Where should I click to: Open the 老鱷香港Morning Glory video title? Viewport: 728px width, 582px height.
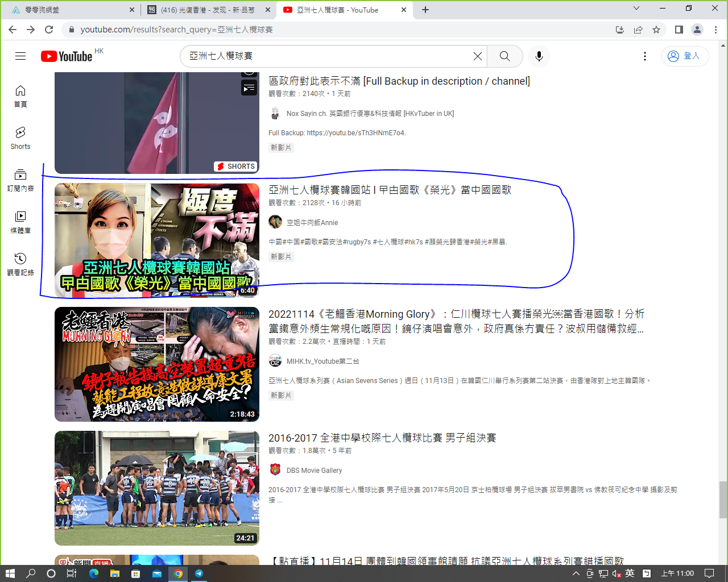pos(456,321)
